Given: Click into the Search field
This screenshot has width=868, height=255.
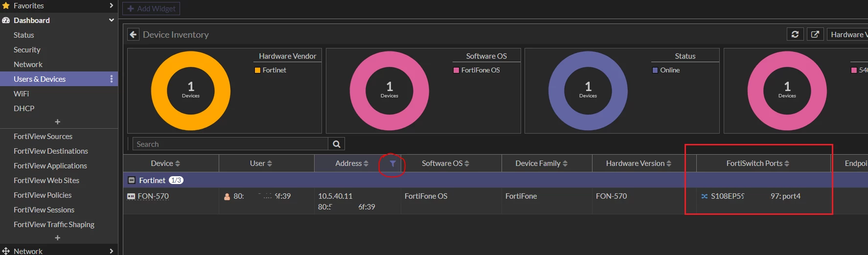Looking at the screenshot, I should click(x=230, y=144).
